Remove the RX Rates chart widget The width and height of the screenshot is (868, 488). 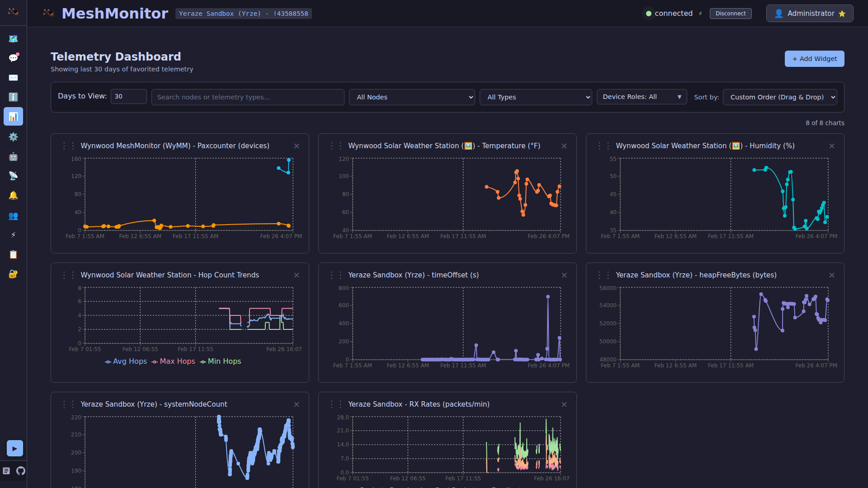pos(564,404)
